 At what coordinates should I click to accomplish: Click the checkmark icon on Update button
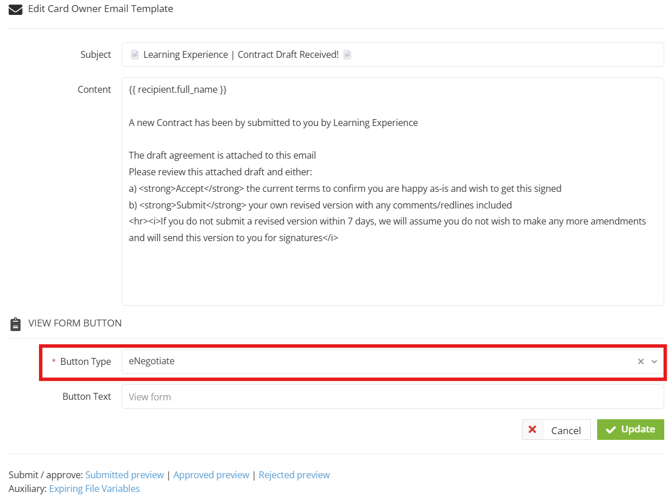[611, 429]
